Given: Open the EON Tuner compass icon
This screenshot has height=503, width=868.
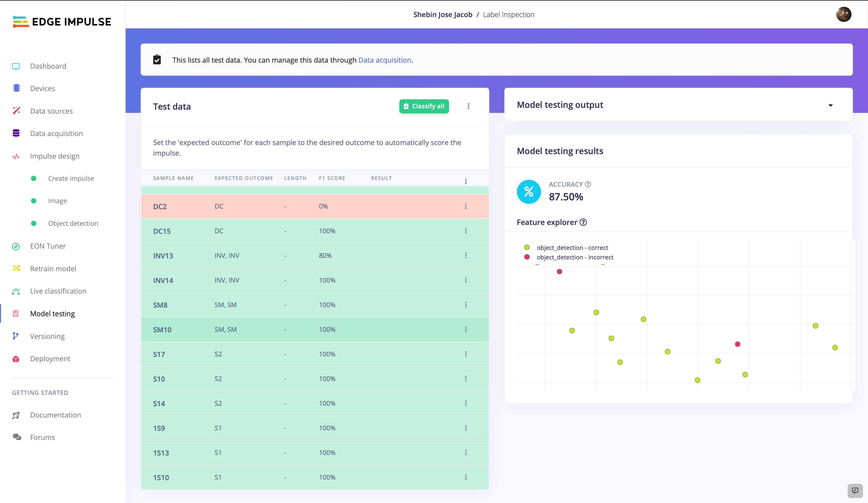Looking at the screenshot, I should pyautogui.click(x=16, y=246).
